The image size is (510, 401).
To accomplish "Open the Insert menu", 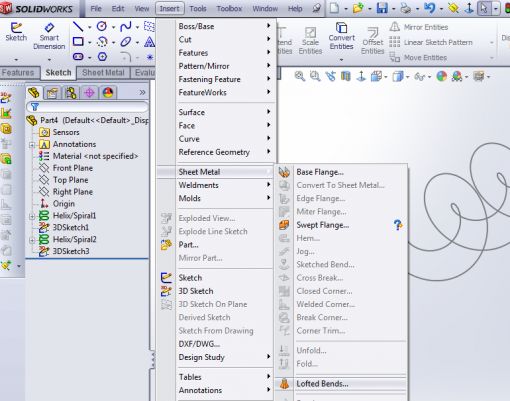I will click(x=169, y=8).
